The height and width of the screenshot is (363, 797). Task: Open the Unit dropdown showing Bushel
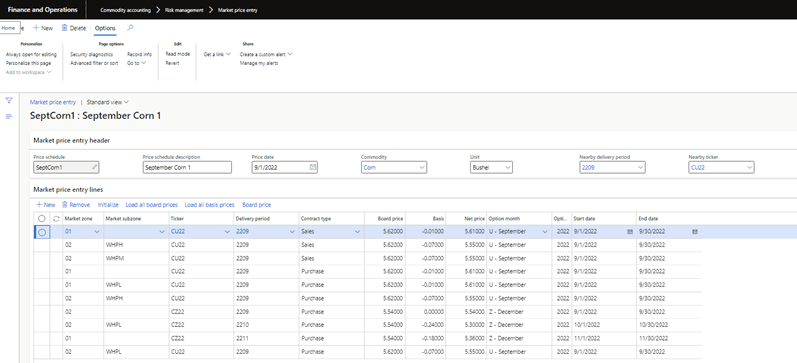(508, 167)
